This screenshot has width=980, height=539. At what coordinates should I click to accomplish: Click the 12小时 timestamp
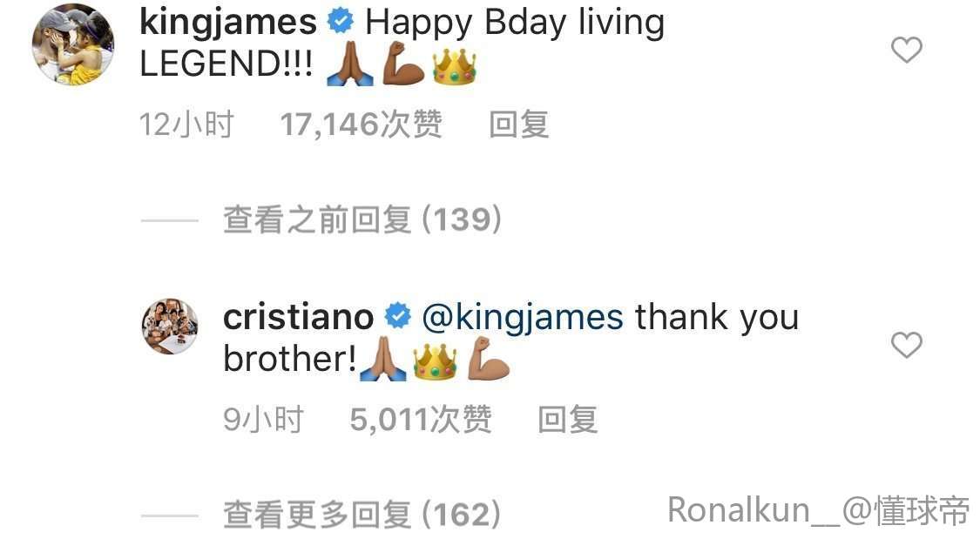tap(186, 124)
